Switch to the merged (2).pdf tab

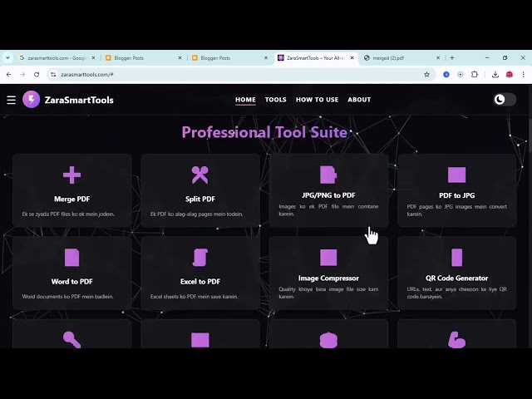401,58
